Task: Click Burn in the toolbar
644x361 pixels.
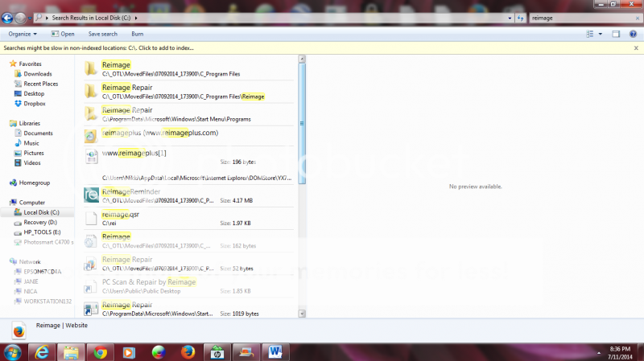Action: point(137,34)
